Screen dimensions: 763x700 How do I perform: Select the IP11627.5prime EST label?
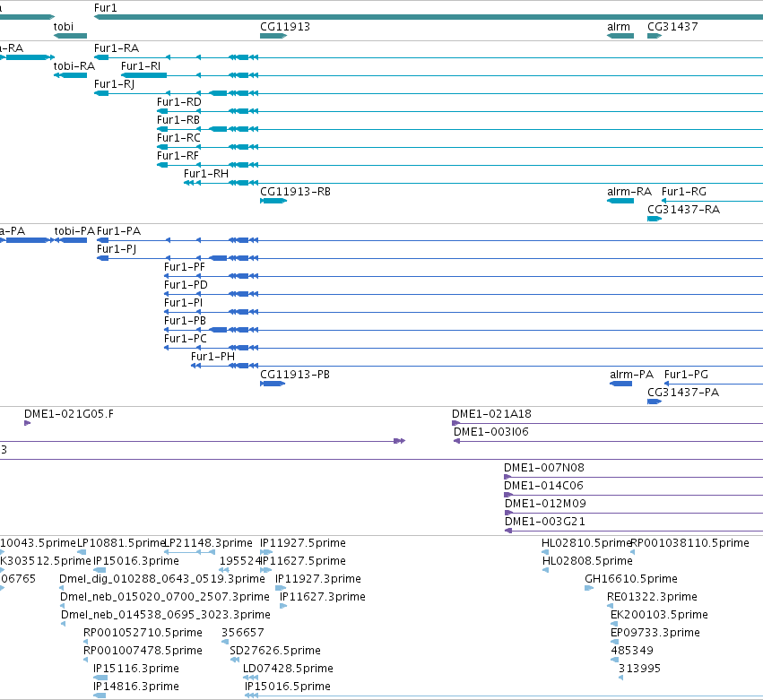pyautogui.click(x=303, y=561)
